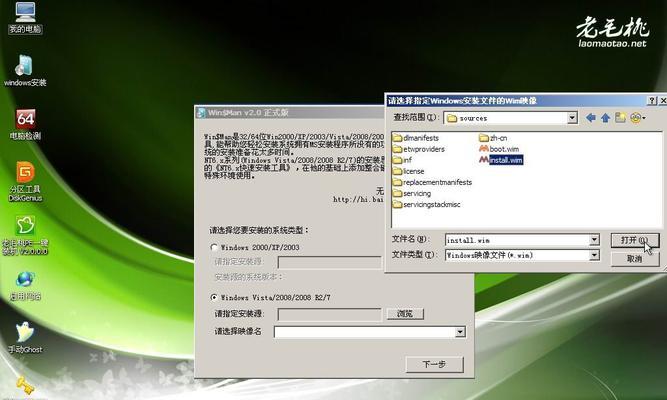Screen dimensions: 667x400
Task: Select the Windows Vista/2008/2008 R2/7 radio option
Action: click(x=214, y=297)
